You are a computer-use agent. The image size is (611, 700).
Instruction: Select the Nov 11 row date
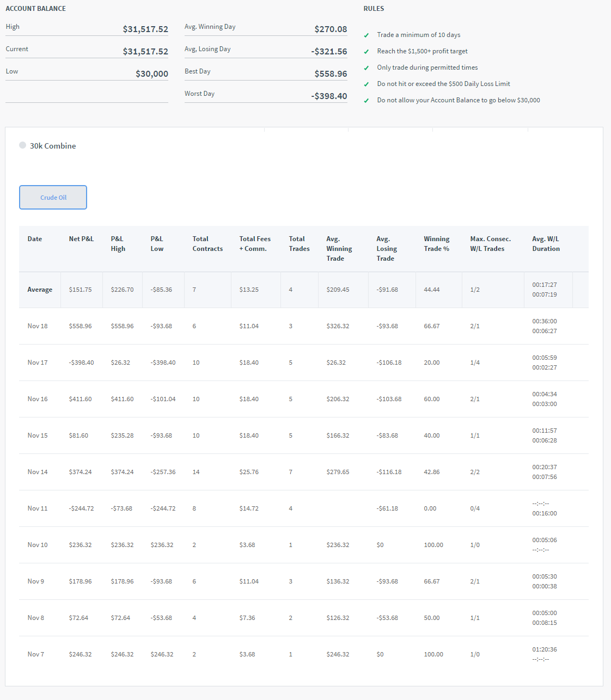pos(38,508)
